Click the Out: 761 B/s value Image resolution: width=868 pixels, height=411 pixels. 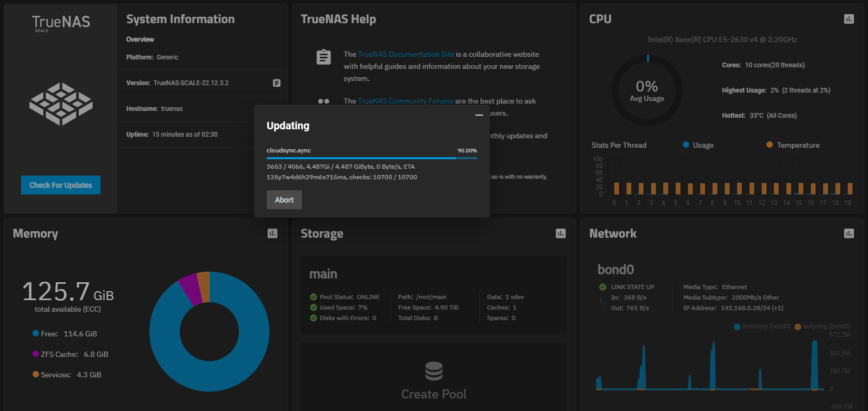(630, 308)
